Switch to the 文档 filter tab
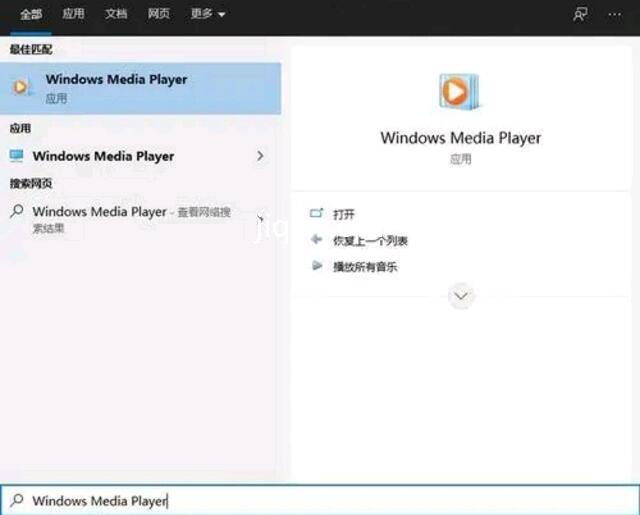Image resolution: width=640 pixels, height=515 pixels. [116, 14]
